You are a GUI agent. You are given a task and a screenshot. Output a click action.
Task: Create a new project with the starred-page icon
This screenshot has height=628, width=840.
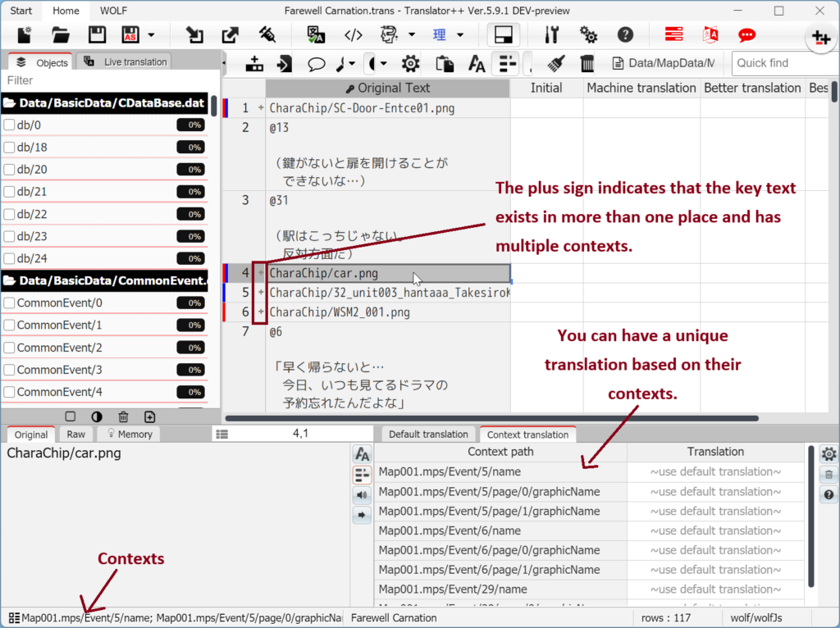tap(25, 34)
